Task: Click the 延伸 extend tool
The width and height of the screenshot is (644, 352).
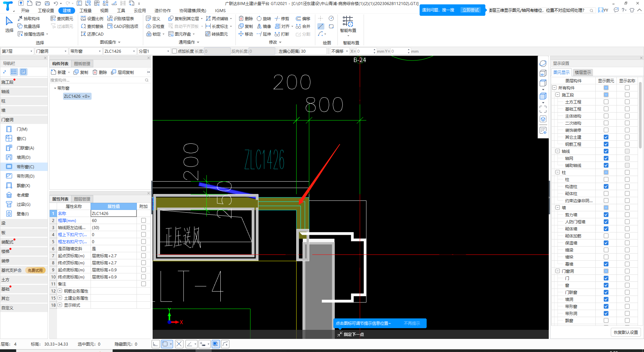Action: 264,34
